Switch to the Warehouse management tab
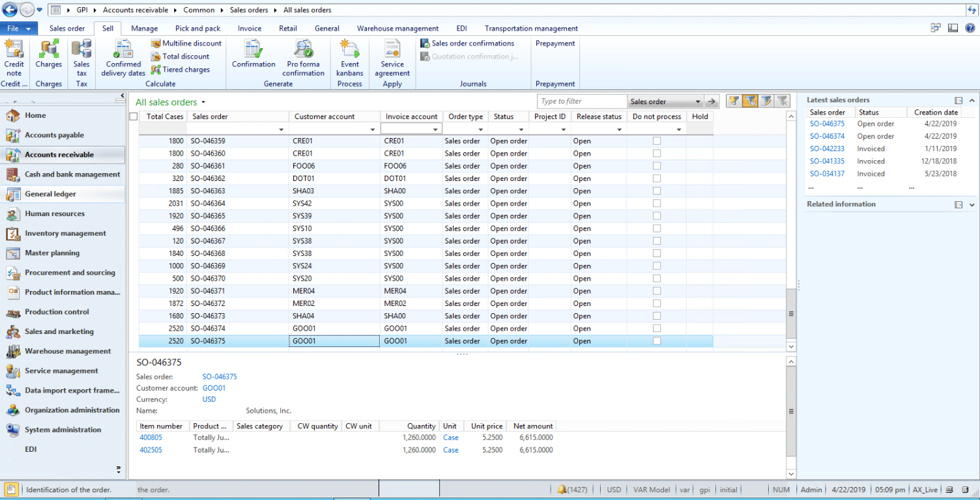This screenshot has width=980, height=500. coord(397,28)
